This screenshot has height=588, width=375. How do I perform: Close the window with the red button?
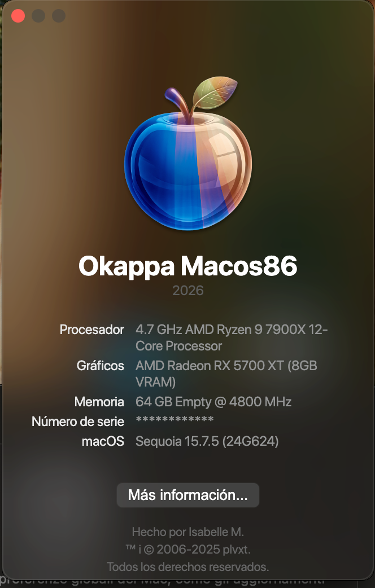tap(18, 16)
